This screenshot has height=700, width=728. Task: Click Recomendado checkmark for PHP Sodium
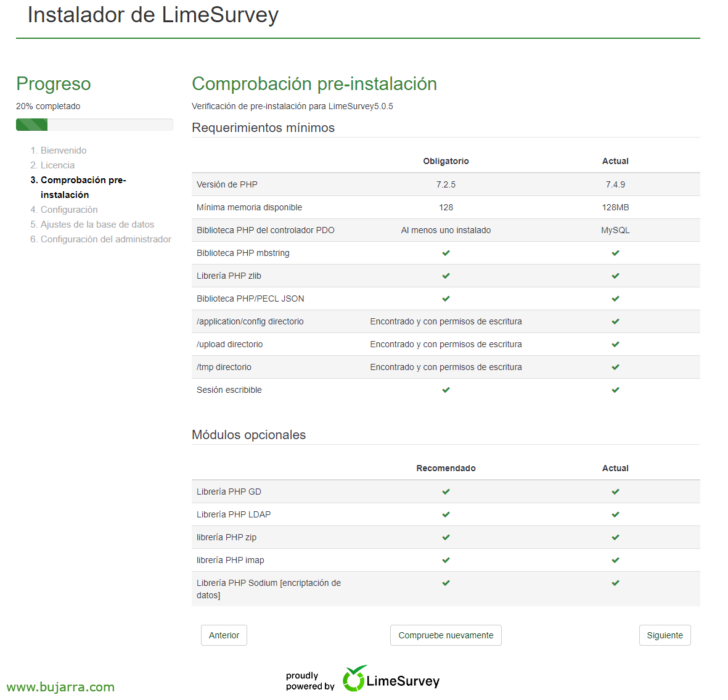click(446, 582)
